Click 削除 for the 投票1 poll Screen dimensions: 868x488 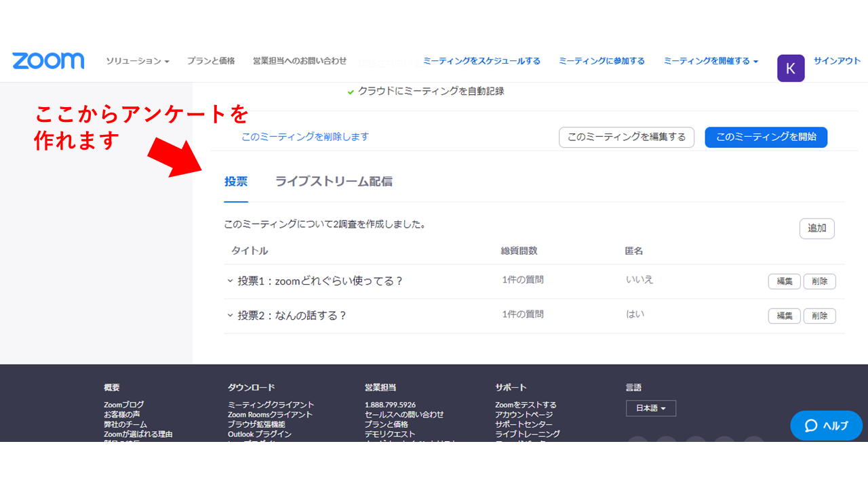(820, 281)
